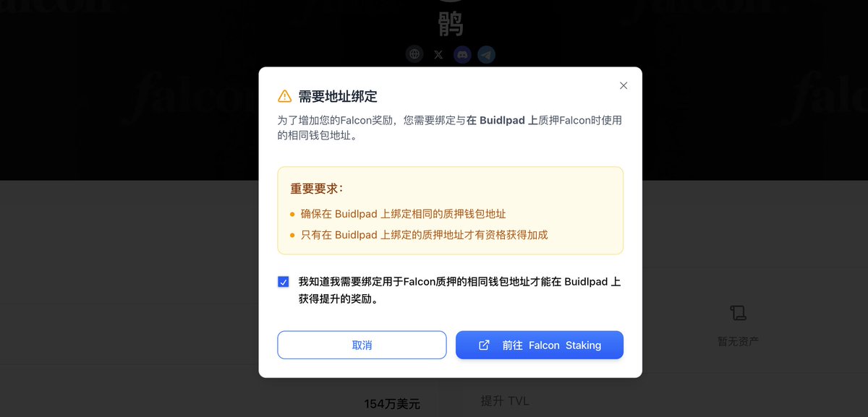Click the 提升 TVL heading

(x=505, y=400)
